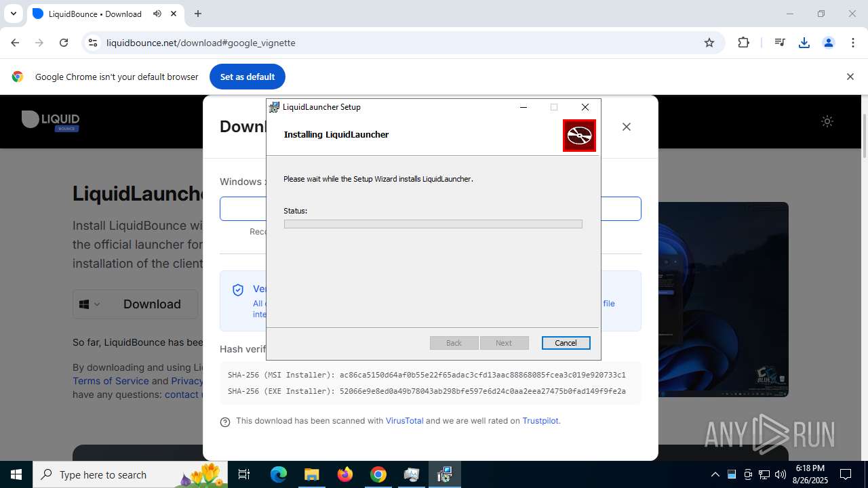Open the VirusTotal link
Image resolution: width=868 pixels, height=488 pixels.
click(x=404, y=421)
